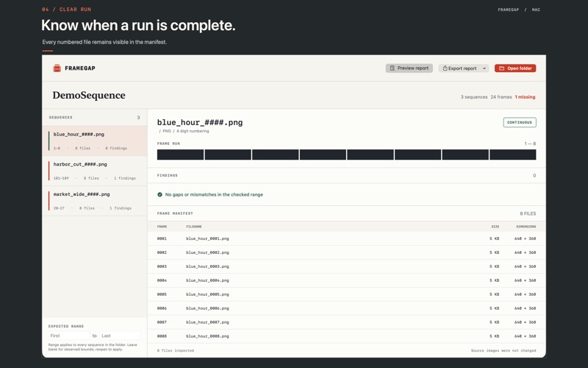Screen dimensions: 588x368
Task: Click the SEQUENCES sidebar header
Action: tap(61, 118)
